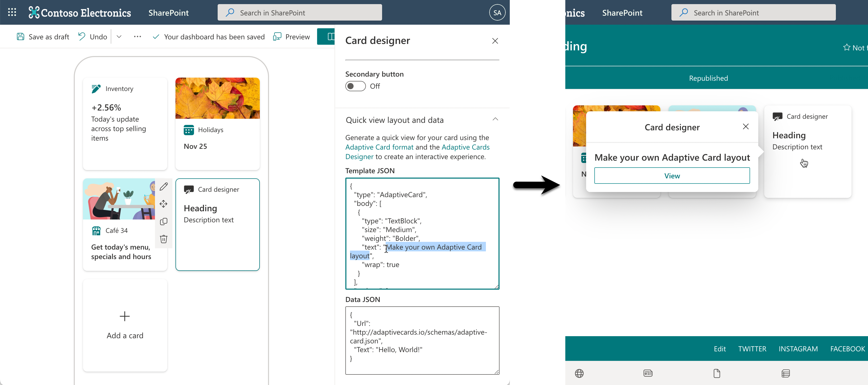This screenshot has width=868, height=385.
Task: Collapse the Quick view layout and data section
Action: (x=495, y=119)
